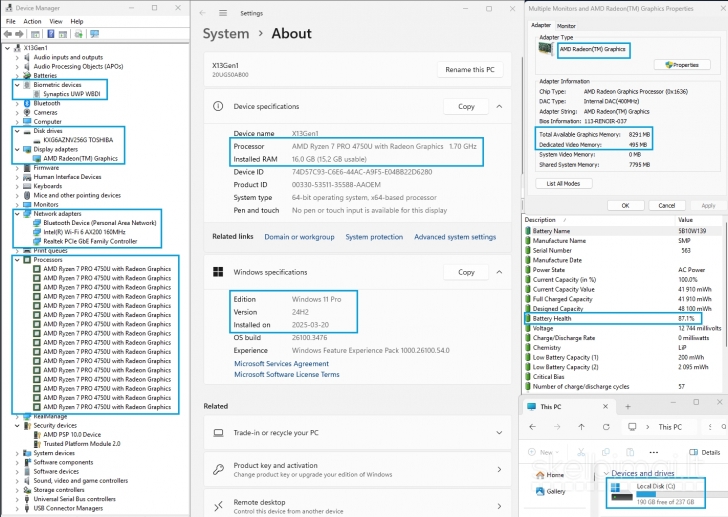The height and width of the screenshot is (517, 728).
Task: Click the List All Modes button
Action: tap(563, 183)
